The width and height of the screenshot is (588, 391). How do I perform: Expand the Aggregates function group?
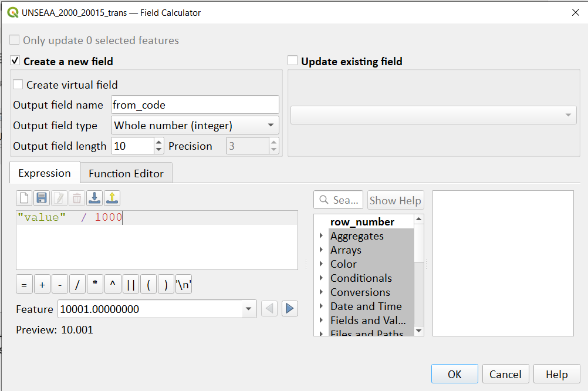click(x=321, y=235)
